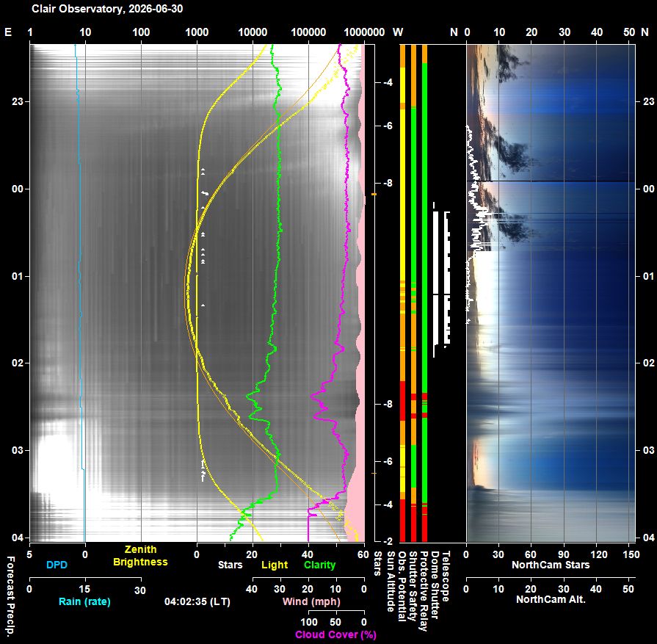Click the Clair Observatory date title
The height and width of the screenshot is (644, 657).
(x=107, y=9)
